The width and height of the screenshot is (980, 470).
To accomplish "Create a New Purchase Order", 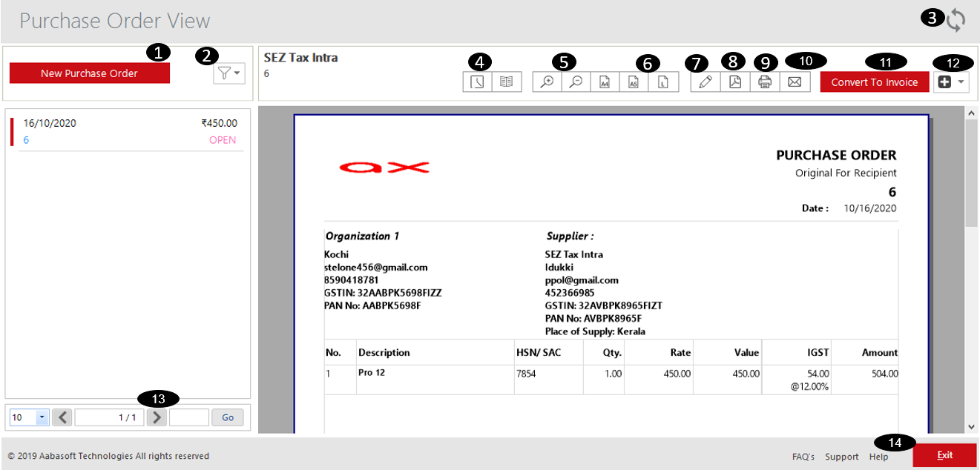I will (x=89, y=73).
